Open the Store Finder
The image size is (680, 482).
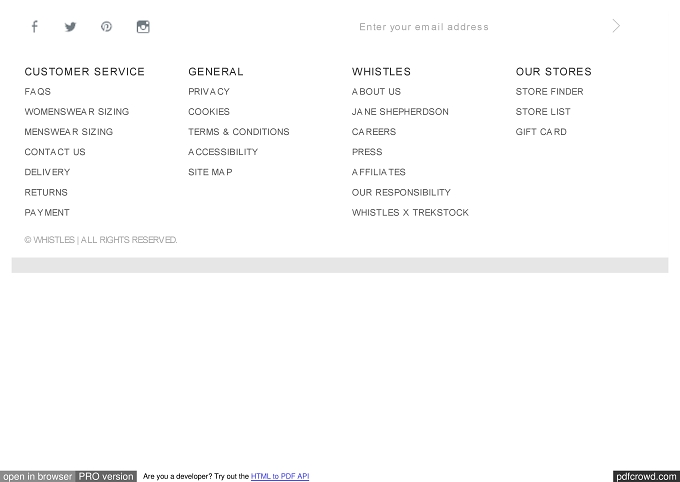point(549,92)
